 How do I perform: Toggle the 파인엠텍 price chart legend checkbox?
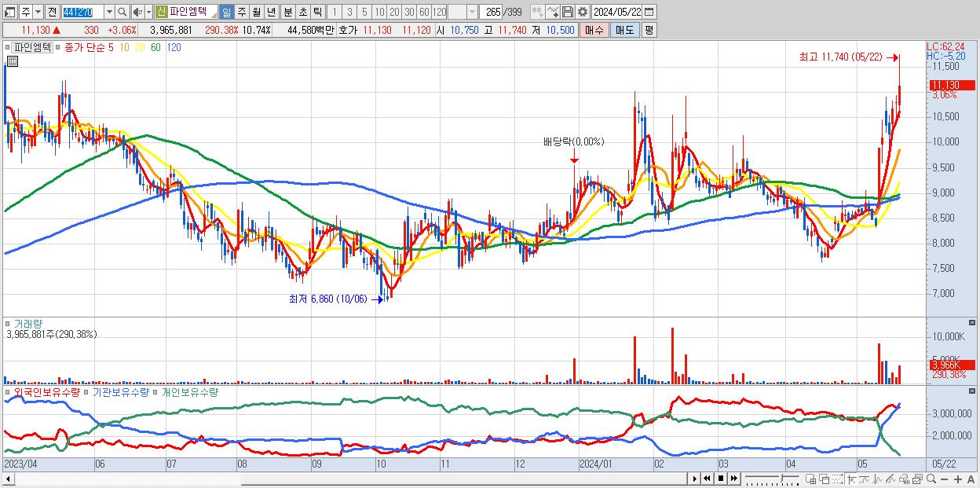9,48
